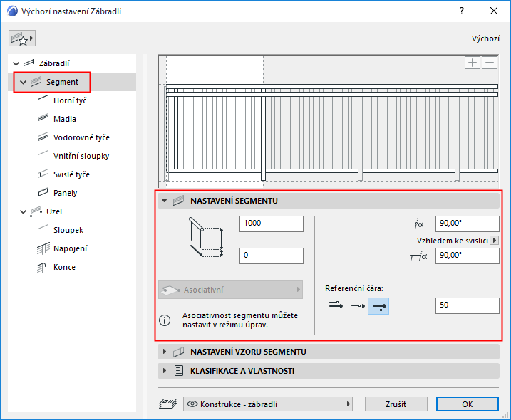The image size is (511, 420).
Task: Click the bottom offset field showing 0
Action: pos(271,256)
